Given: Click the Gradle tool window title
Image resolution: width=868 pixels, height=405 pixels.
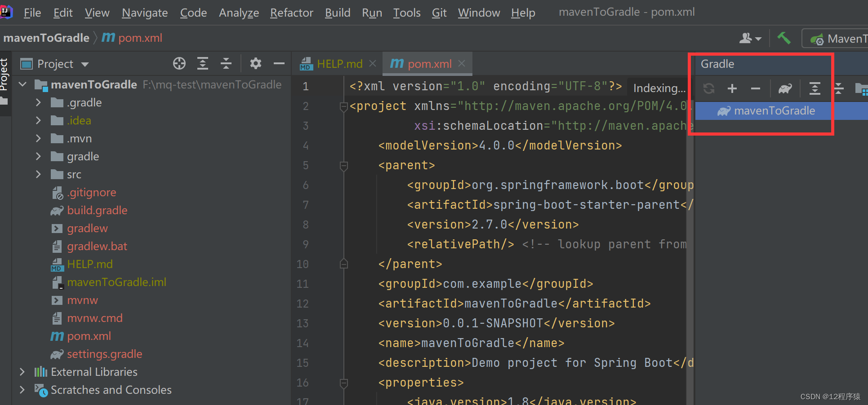Looking at the screenshot, I should 717,64.
